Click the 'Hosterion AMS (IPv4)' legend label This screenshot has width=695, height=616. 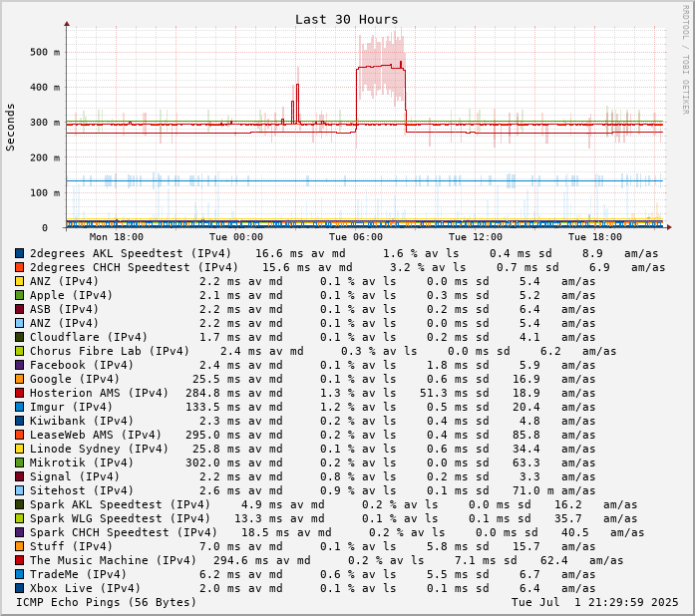[99, 393]
